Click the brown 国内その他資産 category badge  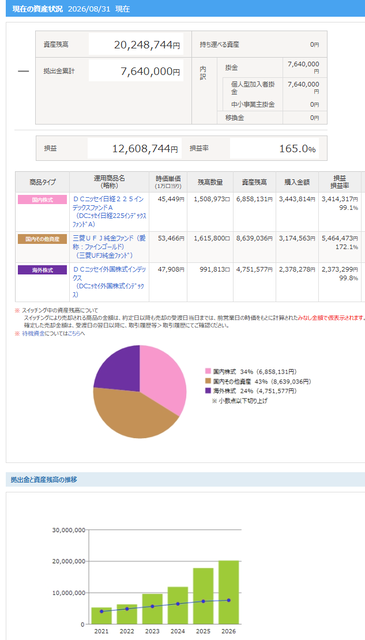42,239
